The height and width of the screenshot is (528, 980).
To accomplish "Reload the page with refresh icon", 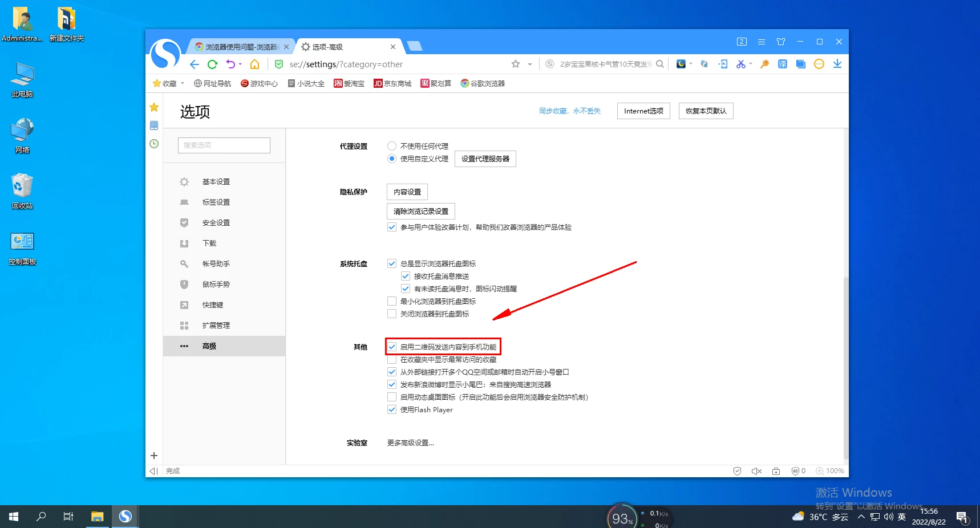I will click(212, 64).
